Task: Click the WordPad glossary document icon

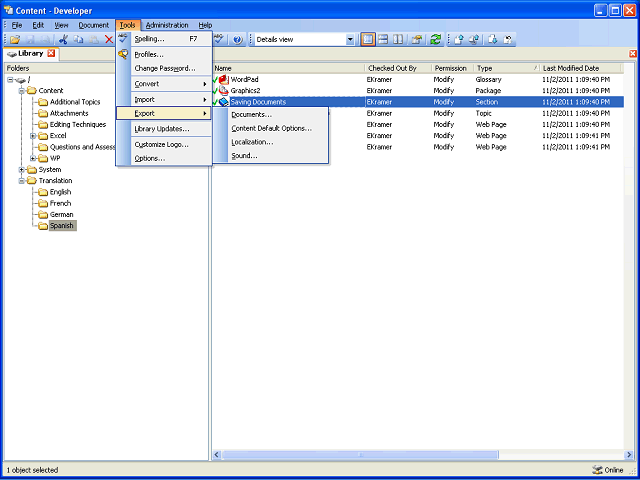Action: coord(224,79)
